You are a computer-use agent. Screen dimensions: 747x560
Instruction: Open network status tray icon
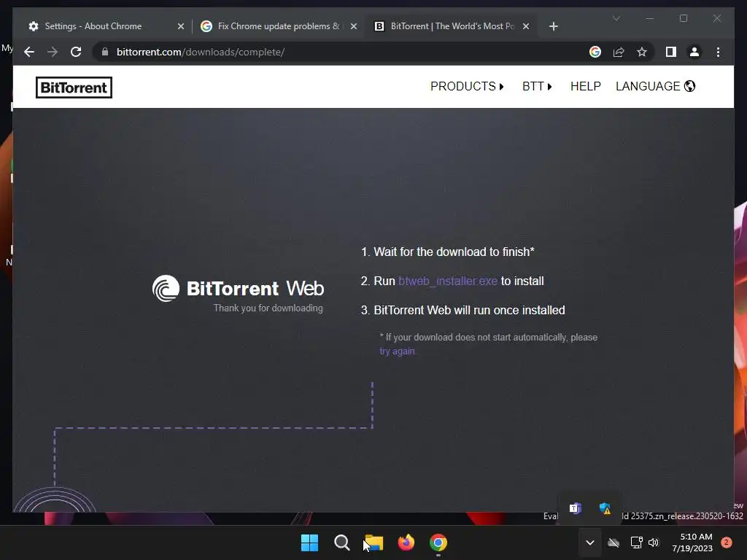[x=636, y=542]
